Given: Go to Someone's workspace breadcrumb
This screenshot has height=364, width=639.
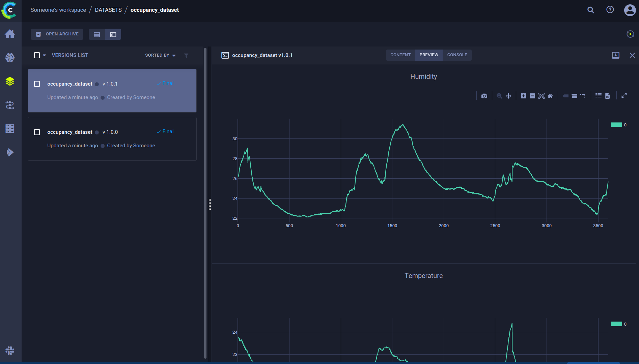Looking at the screenshot, I should pyautogui.click(x=58, y=10).
